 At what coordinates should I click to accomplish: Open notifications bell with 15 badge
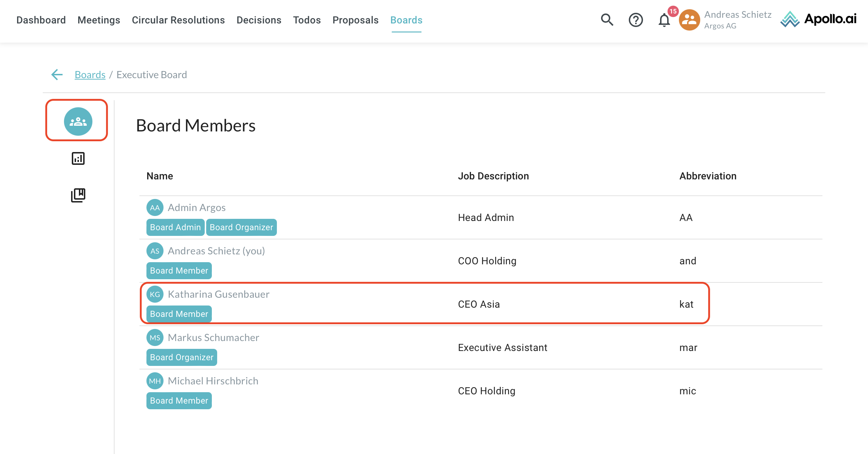pyautogui.click(x=664, y=20)
